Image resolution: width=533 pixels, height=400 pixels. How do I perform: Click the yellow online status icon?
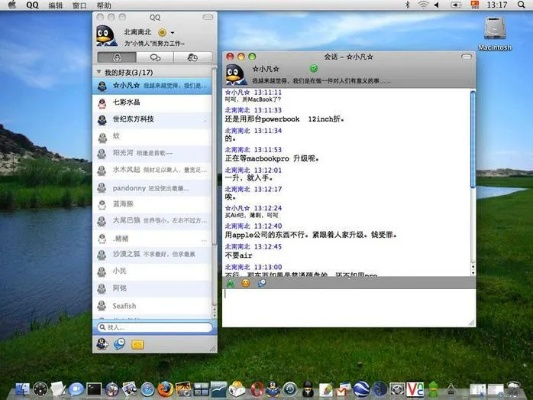[x=162, y=32]
